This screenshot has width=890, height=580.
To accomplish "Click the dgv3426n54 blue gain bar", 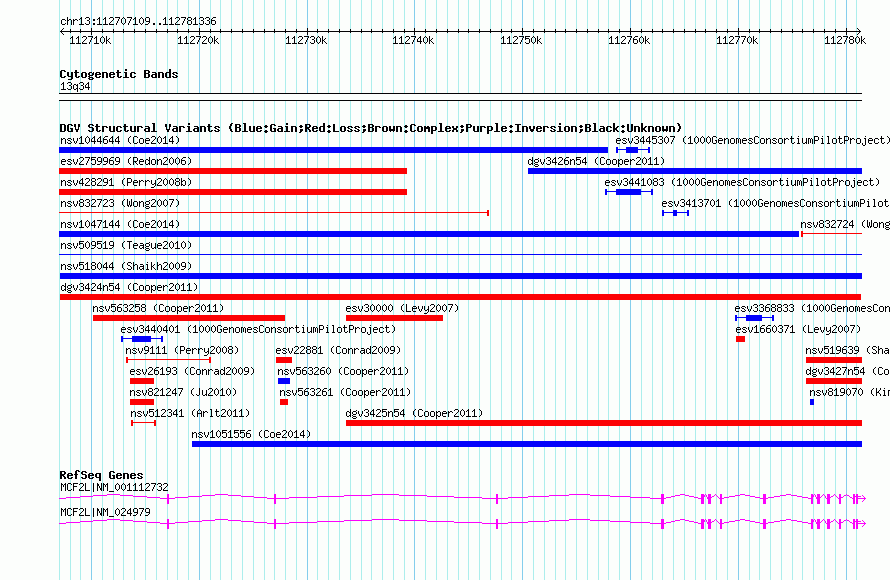I will pos(695,171).
